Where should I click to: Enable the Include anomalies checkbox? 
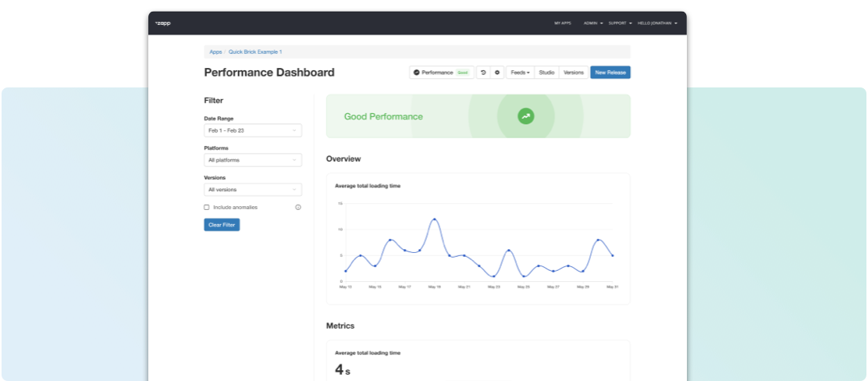207,208
